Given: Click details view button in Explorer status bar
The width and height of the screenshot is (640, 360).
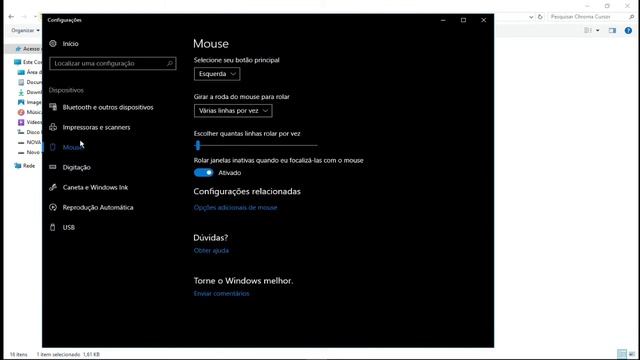Looking at the screenshot, I should point(622,354).
